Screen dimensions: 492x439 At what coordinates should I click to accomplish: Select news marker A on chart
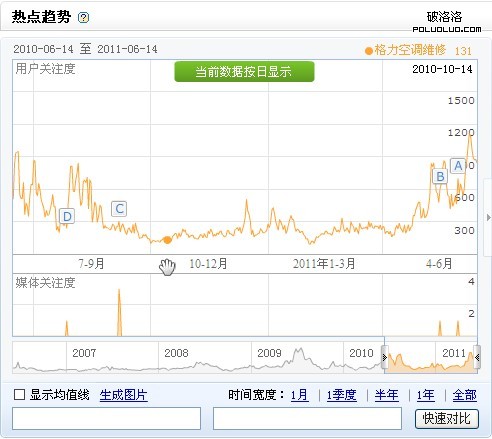tap(458, 166)
